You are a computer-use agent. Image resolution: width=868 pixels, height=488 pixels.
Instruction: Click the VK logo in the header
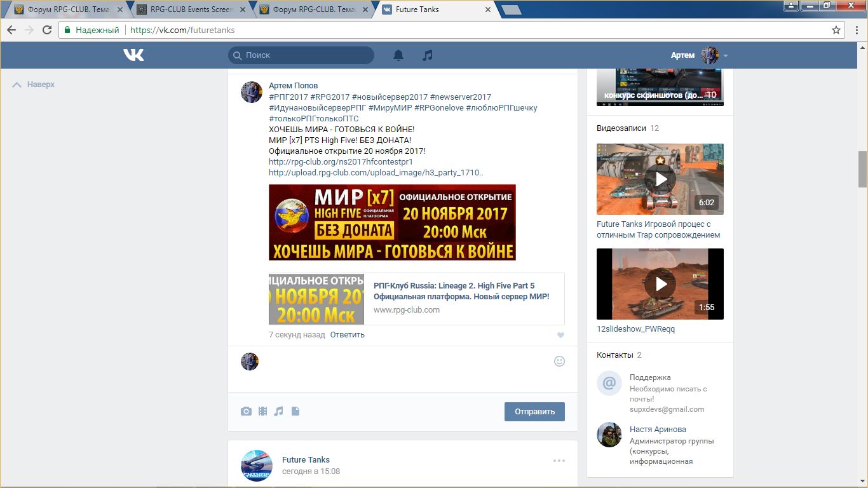point(133,55)
